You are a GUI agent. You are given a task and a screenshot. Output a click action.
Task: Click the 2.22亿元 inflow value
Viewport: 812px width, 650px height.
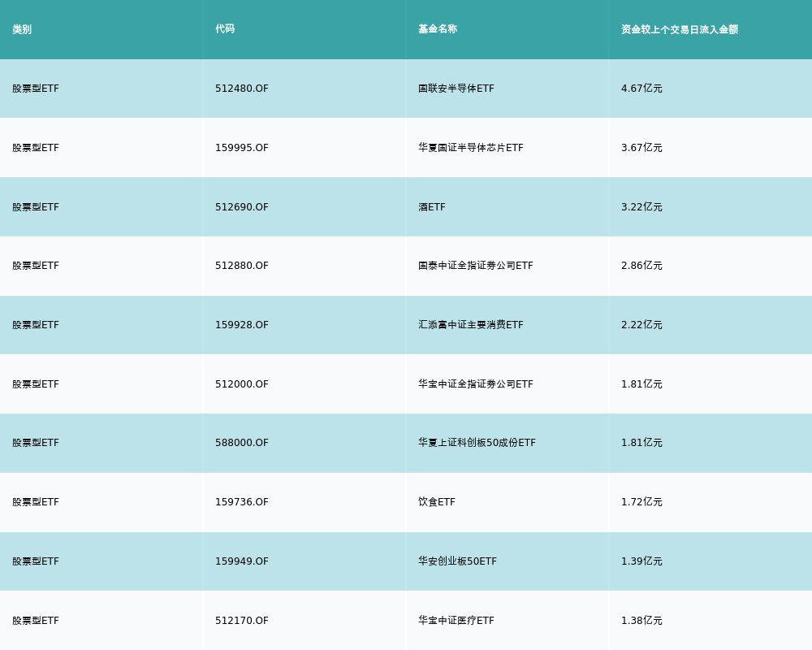641,325
